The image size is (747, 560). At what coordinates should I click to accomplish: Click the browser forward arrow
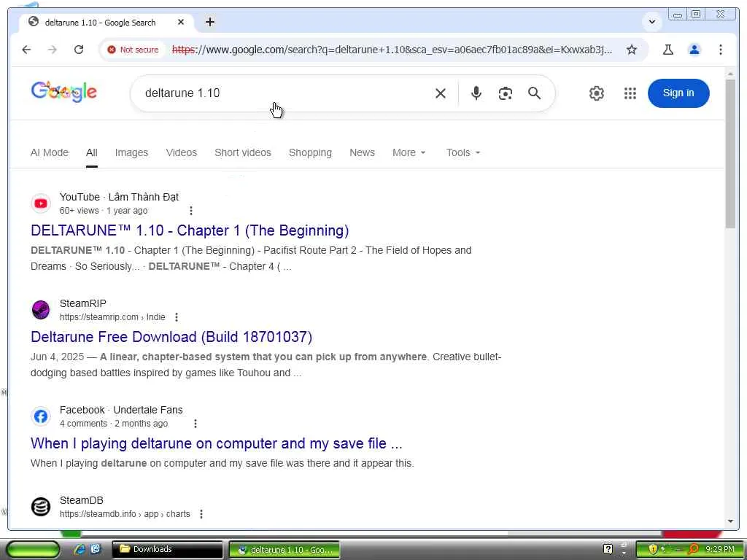[x=53, y=50]
